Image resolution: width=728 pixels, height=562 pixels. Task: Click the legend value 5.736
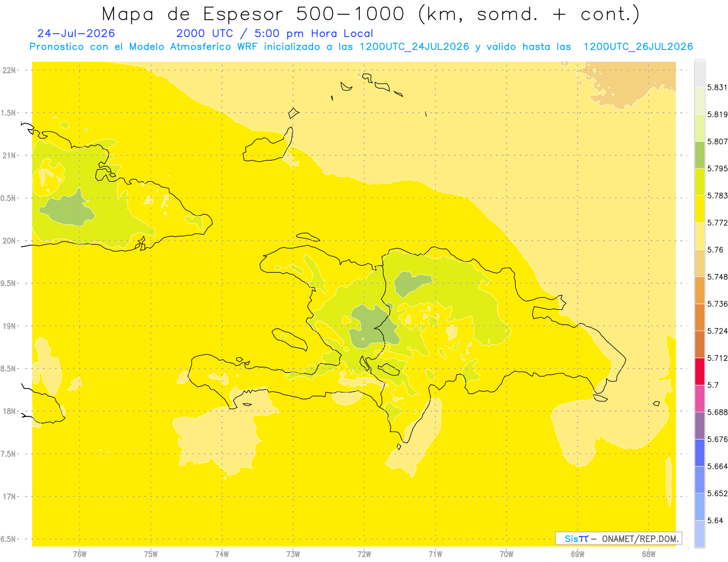[x=718, y=304]
